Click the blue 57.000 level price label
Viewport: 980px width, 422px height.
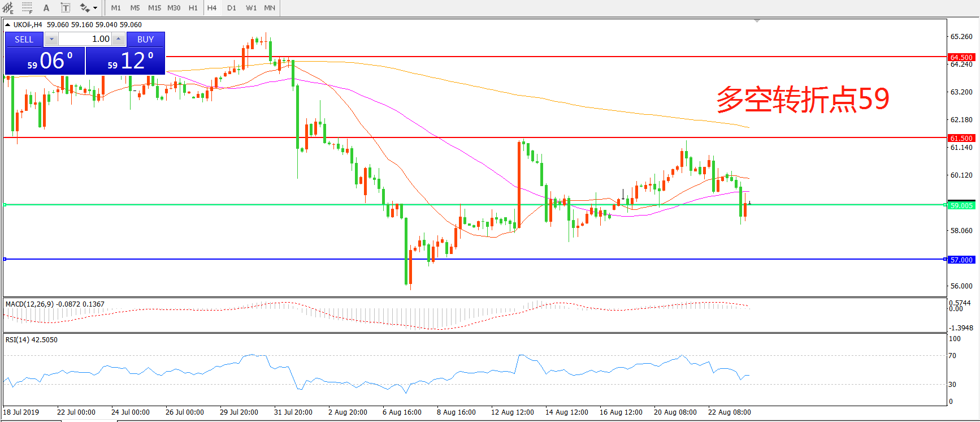[x=961, y=260]
